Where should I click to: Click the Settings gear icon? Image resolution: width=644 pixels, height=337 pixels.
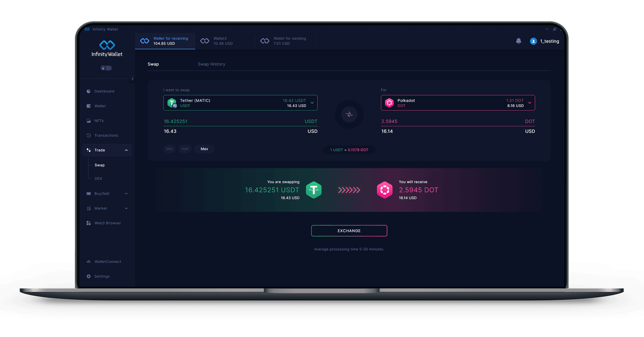pyautogui.click(x=89, y=276)
